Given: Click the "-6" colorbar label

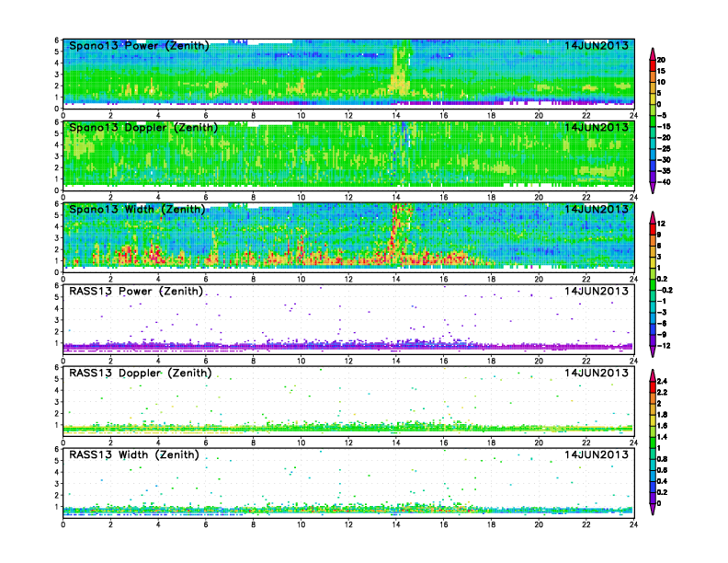Looking at the screenshot, I should point(662,324).
